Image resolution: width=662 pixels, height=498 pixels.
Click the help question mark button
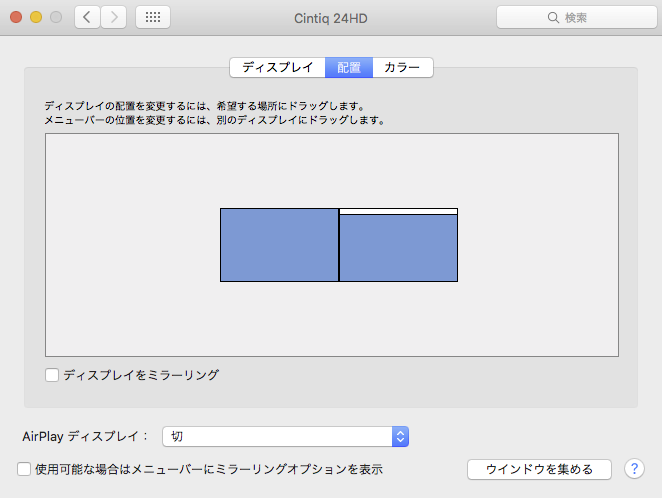pos(634,468)
